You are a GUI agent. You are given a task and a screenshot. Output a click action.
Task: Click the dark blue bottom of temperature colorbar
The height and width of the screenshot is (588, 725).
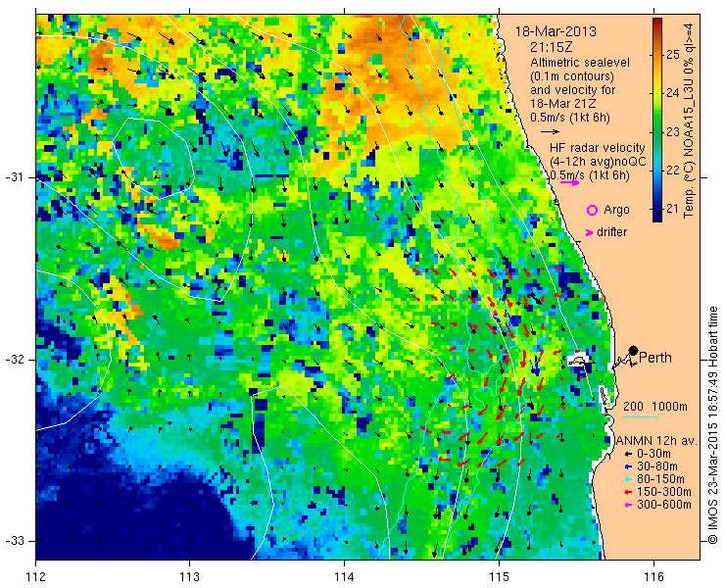[x=657, y=218]
